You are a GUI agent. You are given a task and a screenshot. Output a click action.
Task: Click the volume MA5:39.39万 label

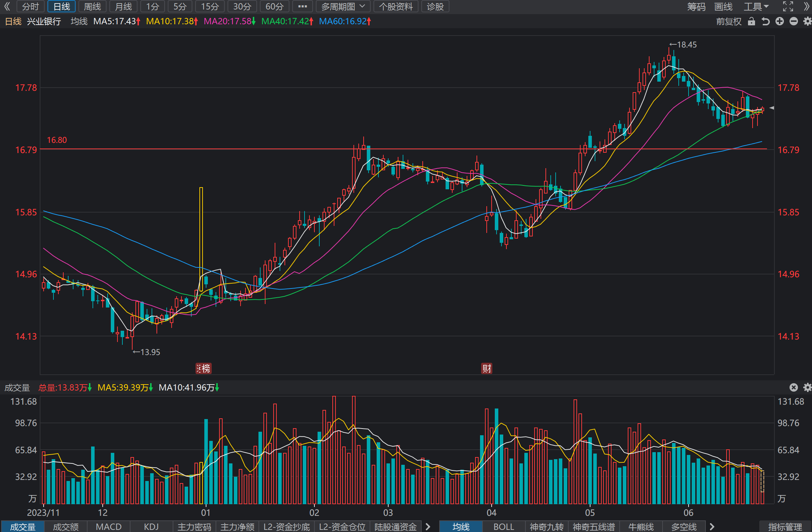click(125, 388)
